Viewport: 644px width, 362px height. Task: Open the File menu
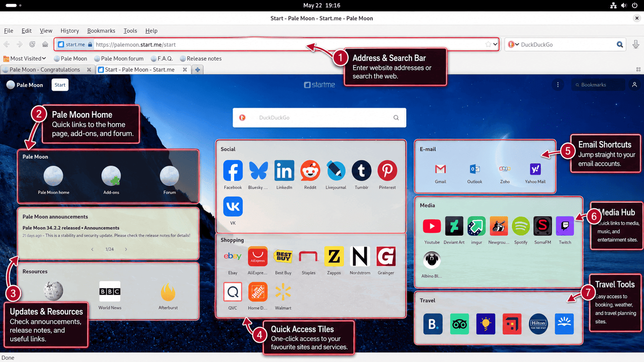tap(8, 31)
